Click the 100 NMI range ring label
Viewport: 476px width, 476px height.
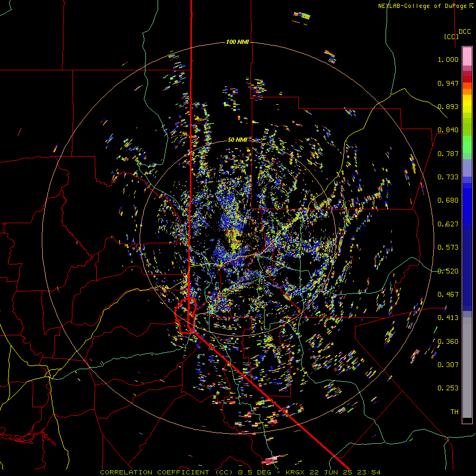tap(237, 42)
